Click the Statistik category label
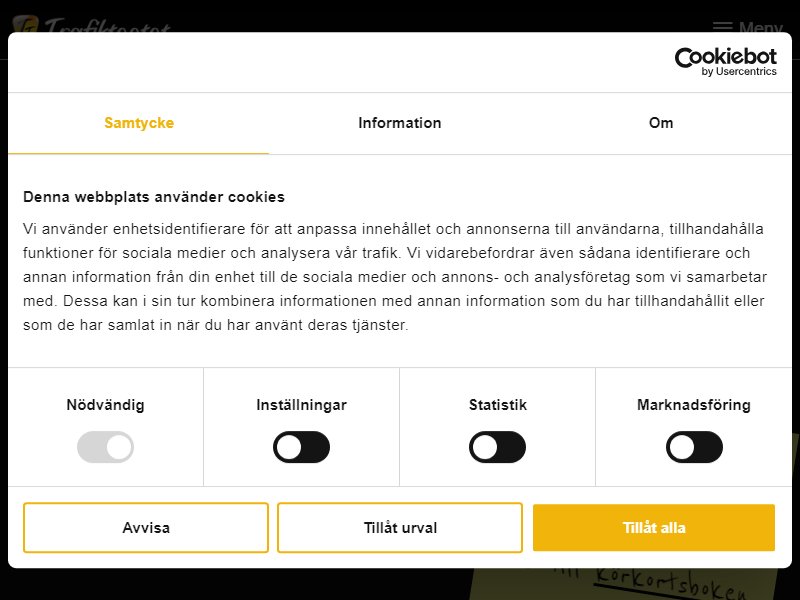The height and width of the screenshot is (600, 800). [x=497, y=405]
